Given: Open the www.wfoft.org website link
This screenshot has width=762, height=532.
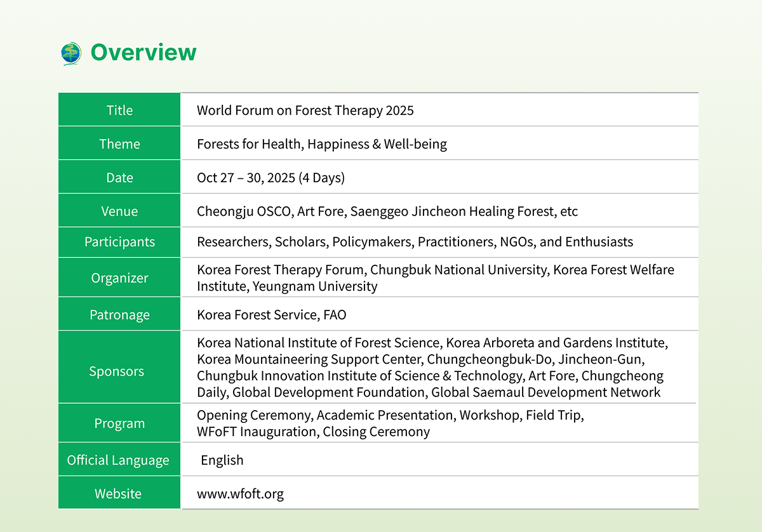Looking at the screenshot, I should click(x=240, y=494).
